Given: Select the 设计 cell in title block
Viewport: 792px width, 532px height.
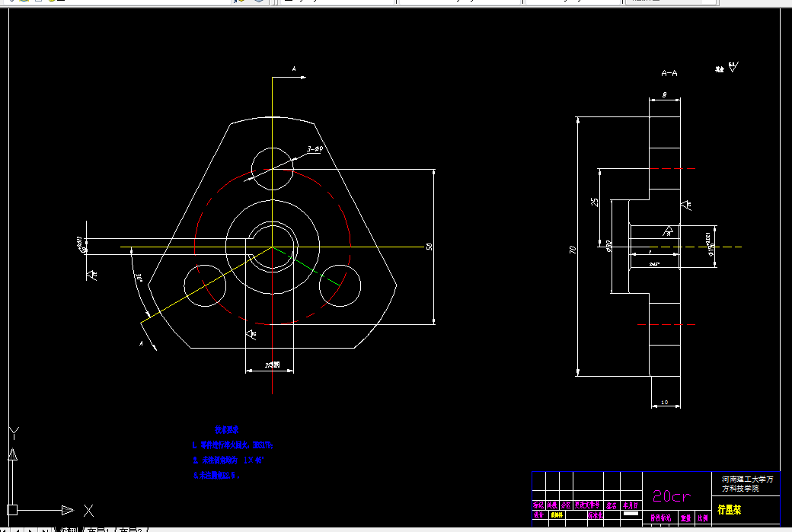Looking at the screenshot, I should coord(538,514).
